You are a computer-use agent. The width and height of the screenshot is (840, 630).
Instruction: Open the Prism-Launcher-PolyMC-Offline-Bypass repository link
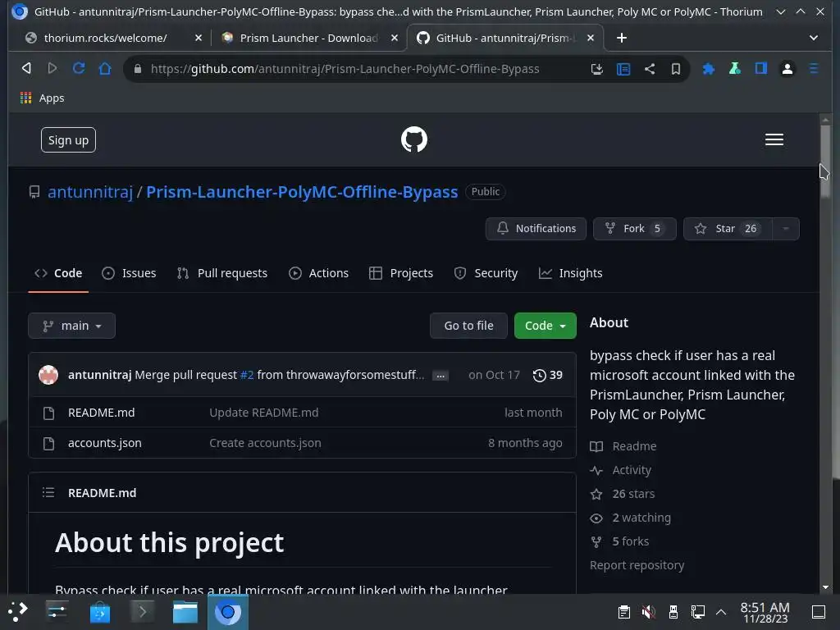(302, 192)
